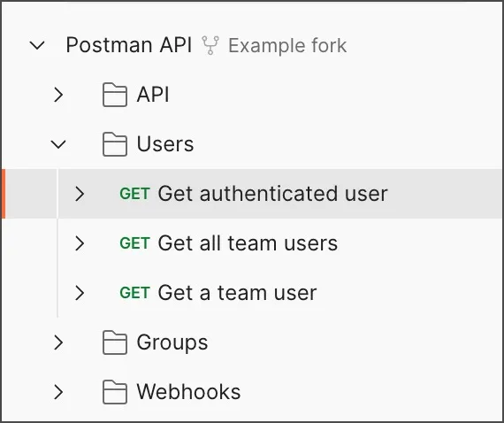
Task: Expand the API folder chevron
Action: pyautogui.click(x=58, y=95)
